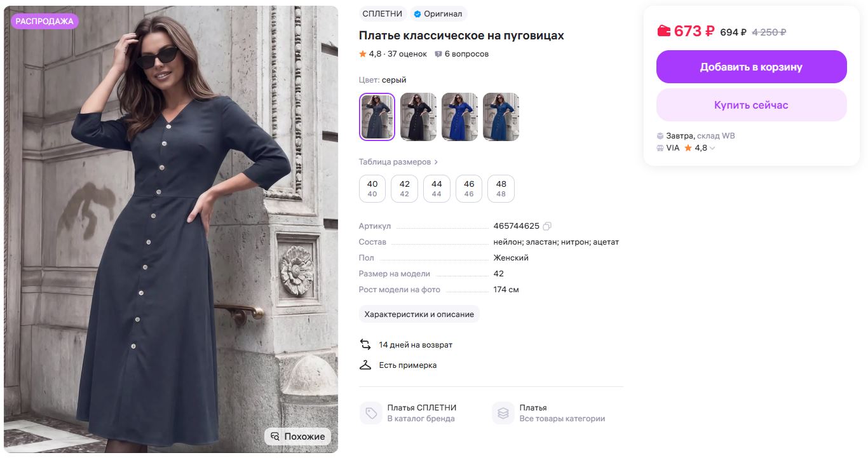Viewport: 868px width, 460px height.
Task: Add the dress to the cart
Action: pos(751,67)
